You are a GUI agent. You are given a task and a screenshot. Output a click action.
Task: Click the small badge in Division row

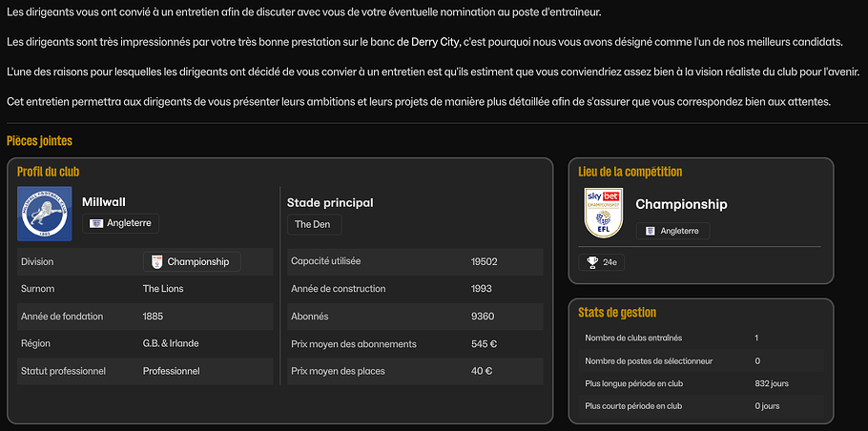pyautogui.click(x=157, y=261)
